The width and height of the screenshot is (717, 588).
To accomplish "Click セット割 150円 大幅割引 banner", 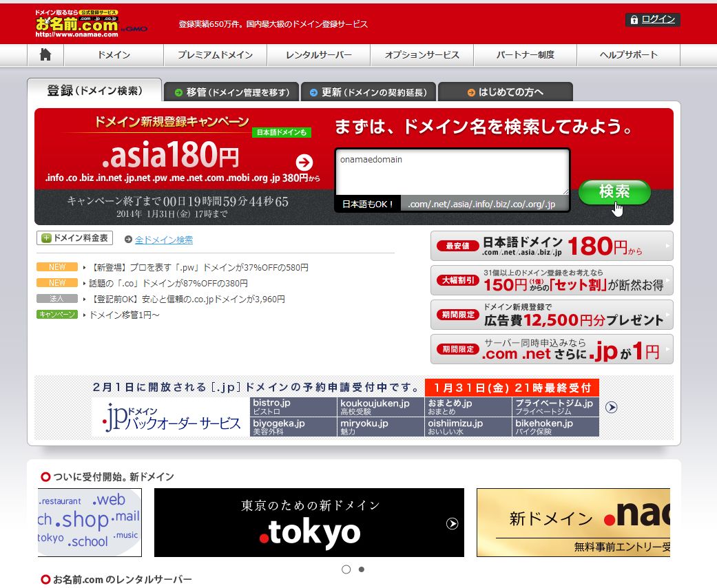I will [552, 280].
